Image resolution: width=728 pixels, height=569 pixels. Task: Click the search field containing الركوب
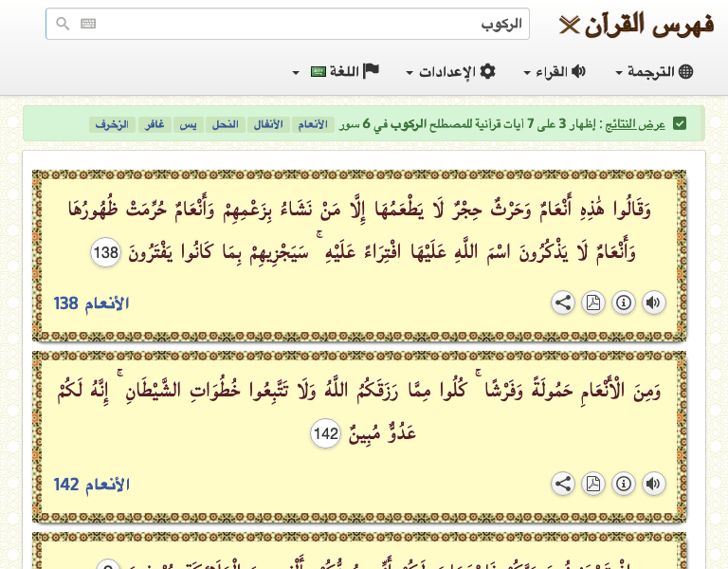pos(287,24)
